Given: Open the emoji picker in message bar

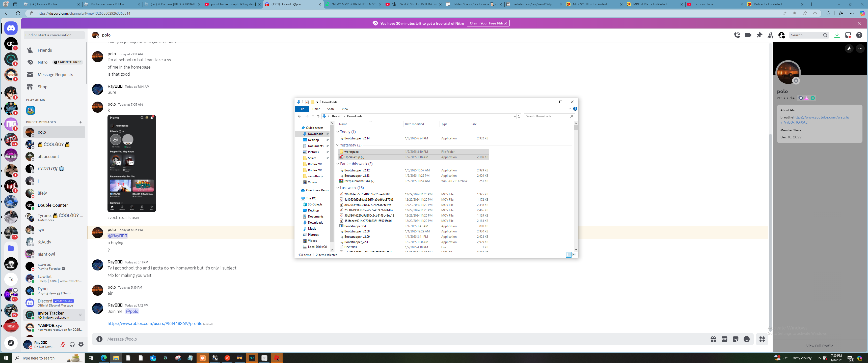Looking at the screenshot, I should click(746, 339).
